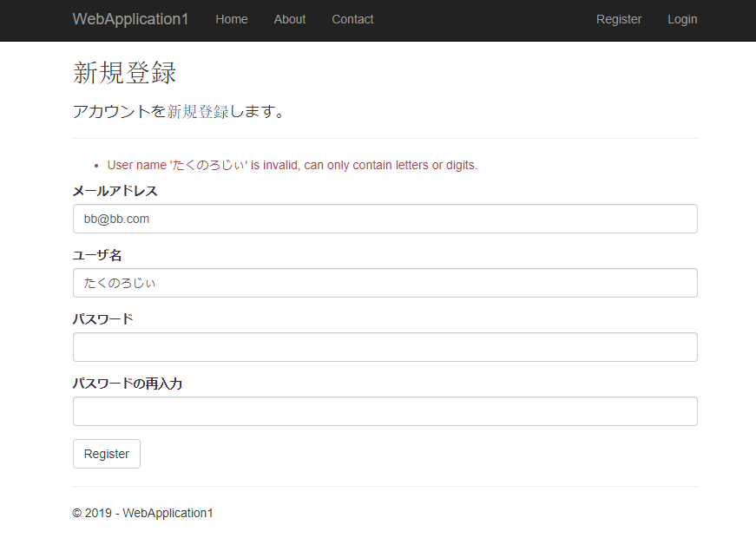The height and width of the screenshot is (551, 756).
Task: Click the パスワードの再入力 input field
Action: (385, 411)
